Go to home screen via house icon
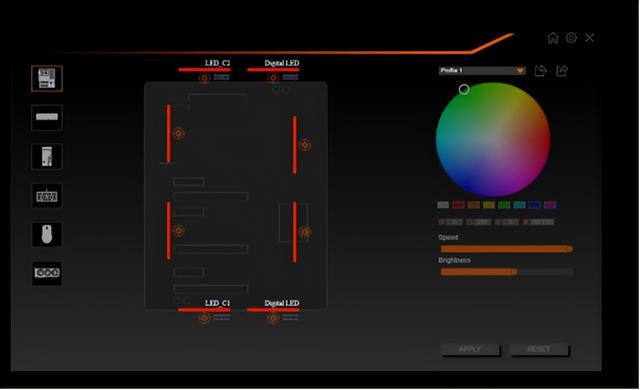Screen dimensions: 640x390 pos(553,38)
